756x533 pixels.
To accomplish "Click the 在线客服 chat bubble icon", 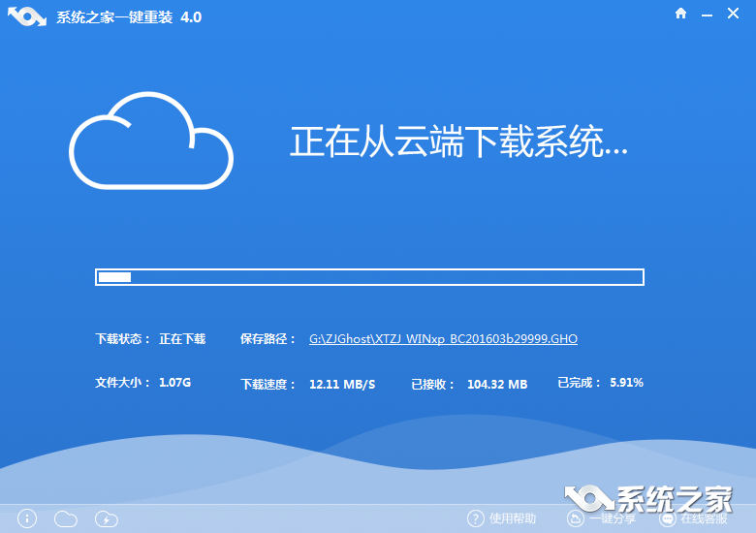I will [667, 518].
